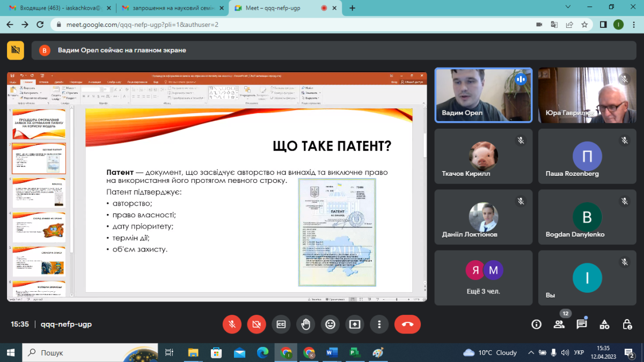Open the Activities panel icon
This screenshot has width=644, height=362.
click(604, 324)
